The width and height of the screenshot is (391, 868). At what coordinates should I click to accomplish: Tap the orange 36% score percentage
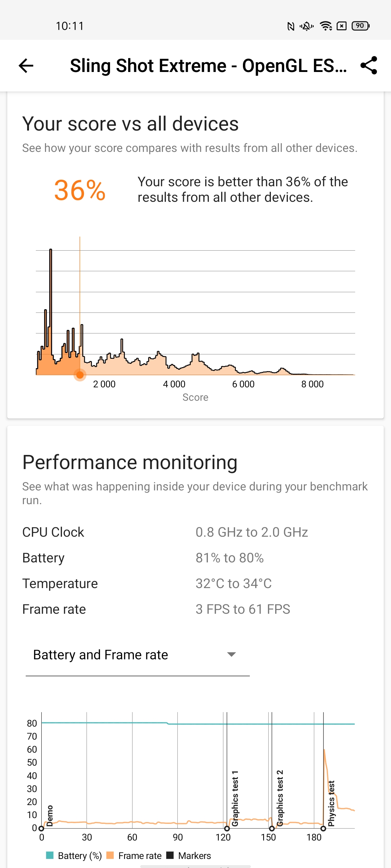click(80, 190)
